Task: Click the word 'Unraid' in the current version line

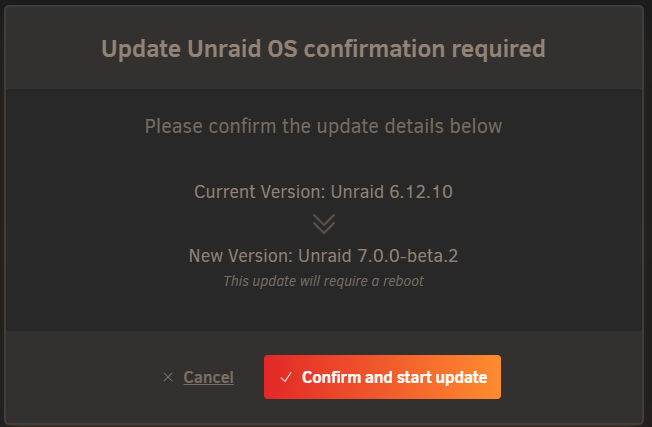Action: 357,192
